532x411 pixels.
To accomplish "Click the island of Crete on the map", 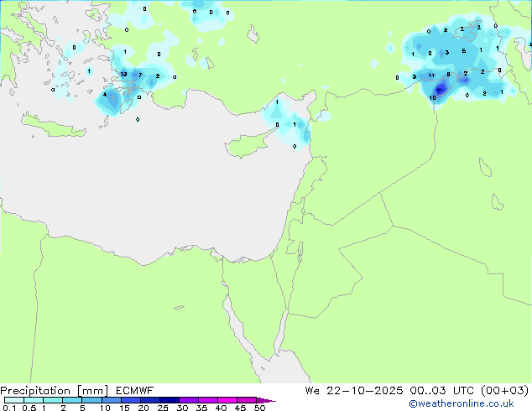I will (x=53, y=127).
